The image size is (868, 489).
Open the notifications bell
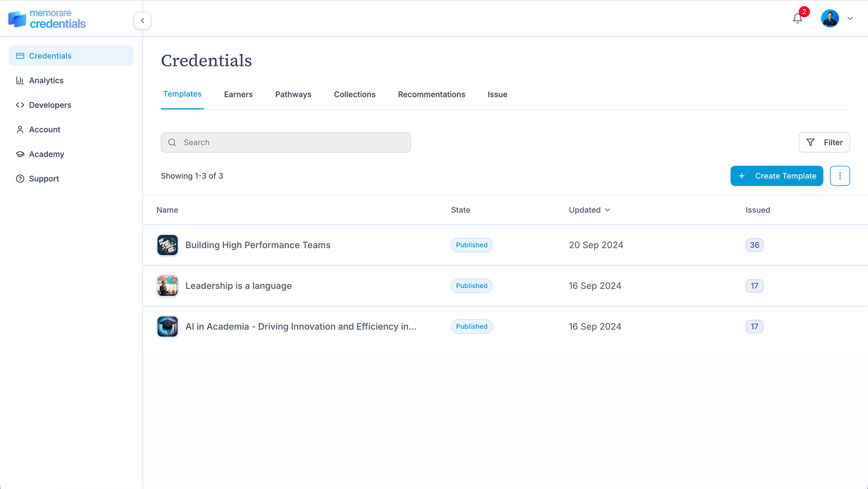[798, 18]
